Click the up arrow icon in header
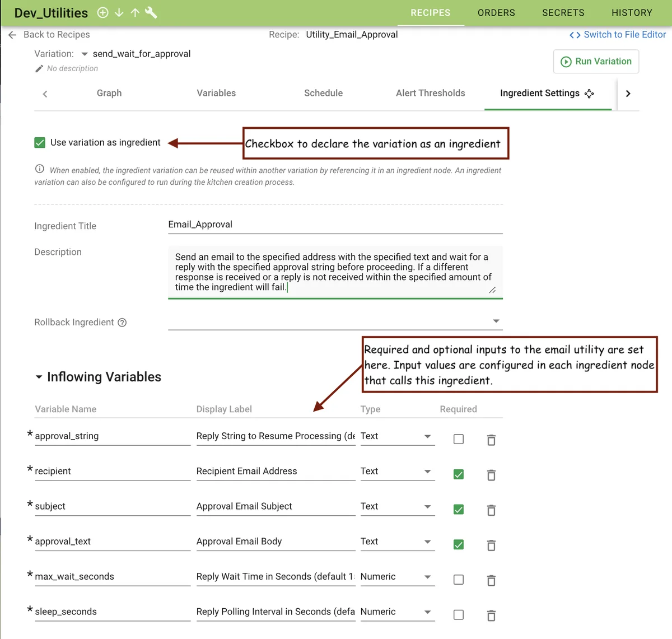The width and height of the screenshot is (672, 639). click(x=135, y=13)
